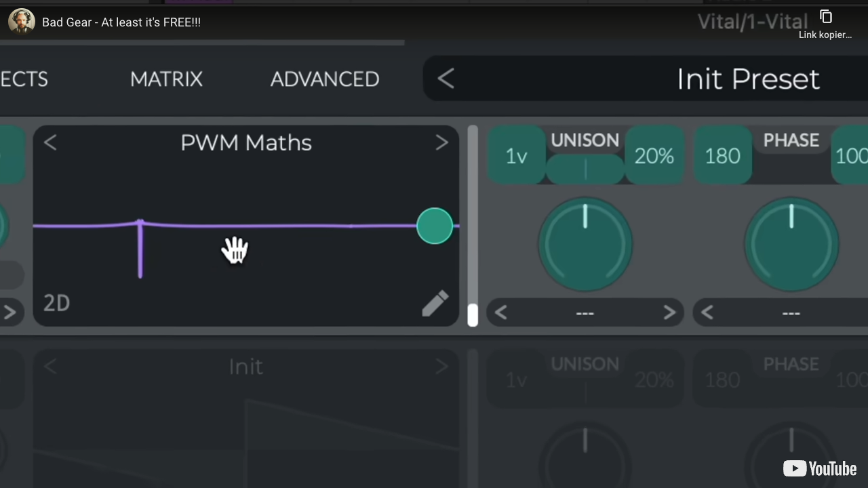Navigate back using the preset header arrow

tap(446, 79)
